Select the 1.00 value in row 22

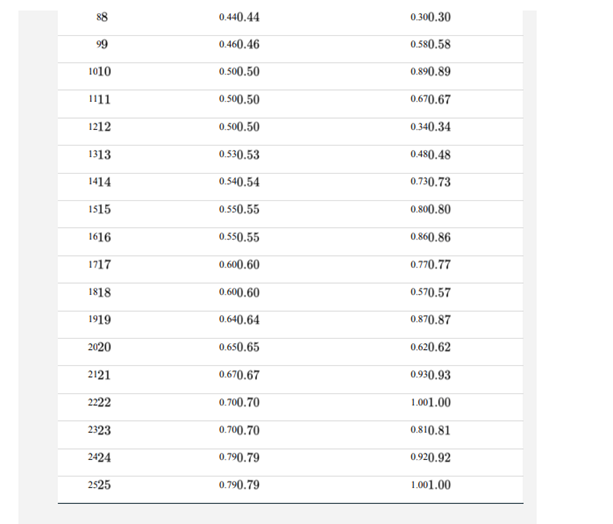(431, 402)
